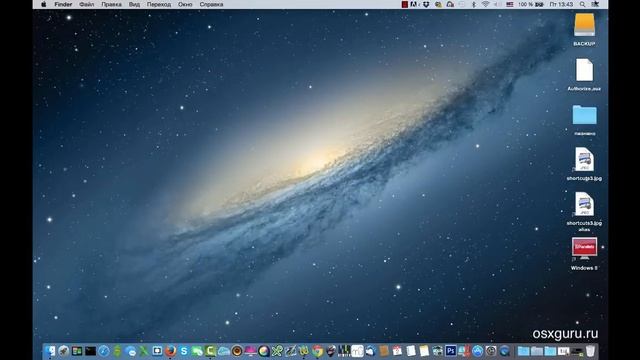Open the cloud app icon in Dock
This screenshot has height=360, width=640.
[224, 351]
